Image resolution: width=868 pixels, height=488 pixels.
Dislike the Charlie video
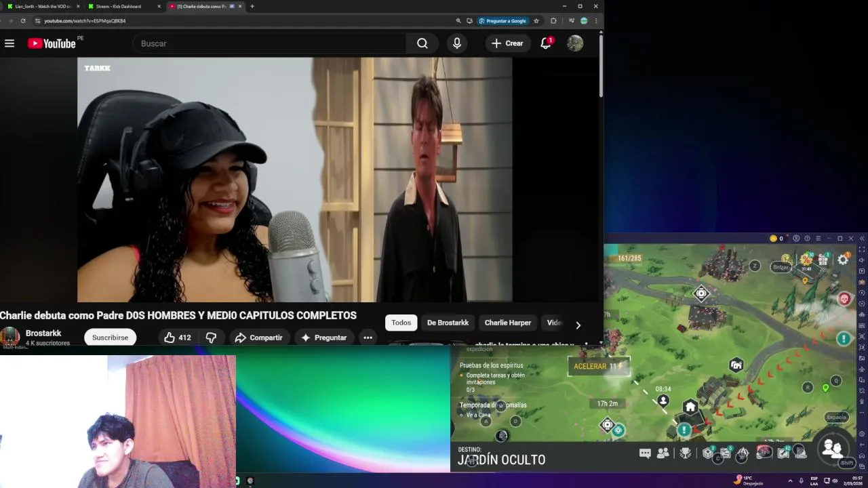(211, 338)
